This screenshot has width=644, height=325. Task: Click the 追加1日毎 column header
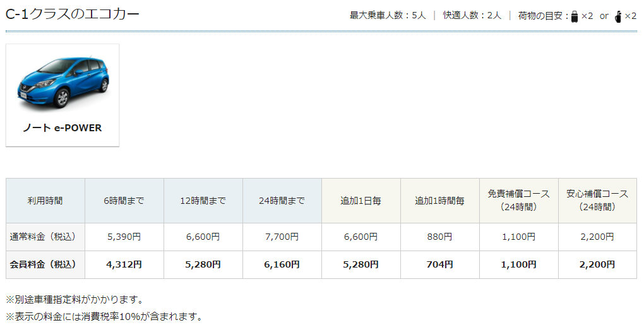(361, 201)
